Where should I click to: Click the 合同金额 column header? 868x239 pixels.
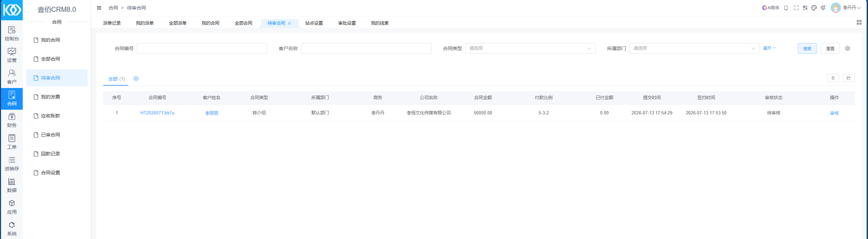483,97
